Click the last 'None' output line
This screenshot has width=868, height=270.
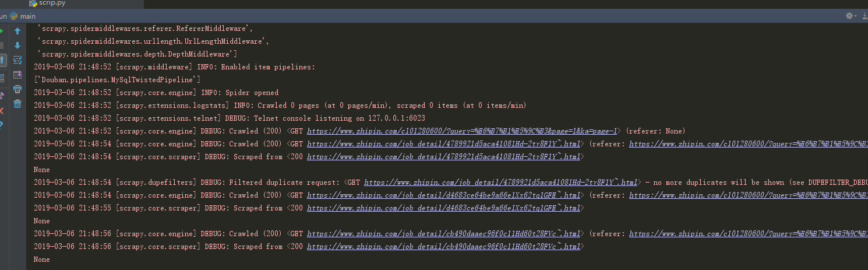click(42, 260)
